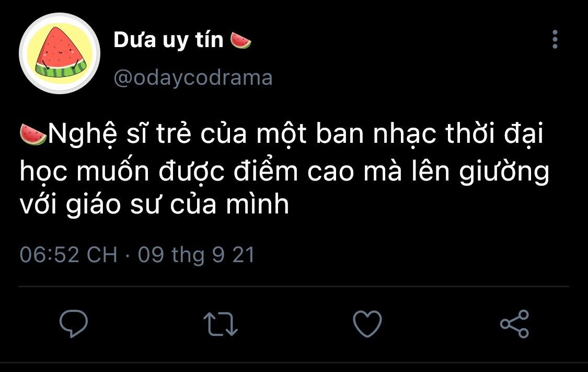The height and width of the screenshot is (372, 588).
Task: Click the date 09 thg 9 21
Action: [196, 255]
